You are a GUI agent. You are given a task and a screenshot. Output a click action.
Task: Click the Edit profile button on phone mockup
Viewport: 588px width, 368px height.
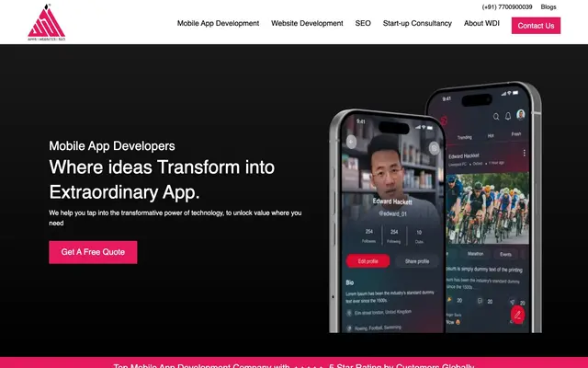pos(367,261)
